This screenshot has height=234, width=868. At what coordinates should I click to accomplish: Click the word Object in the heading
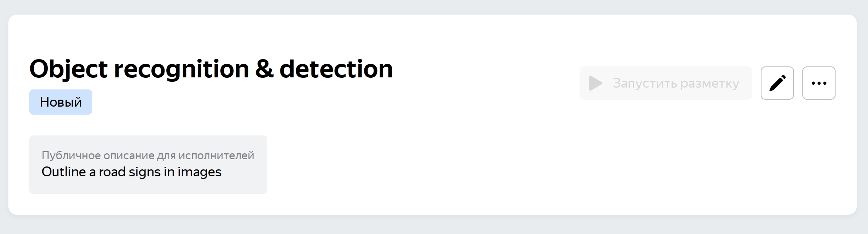pos(69,69)
